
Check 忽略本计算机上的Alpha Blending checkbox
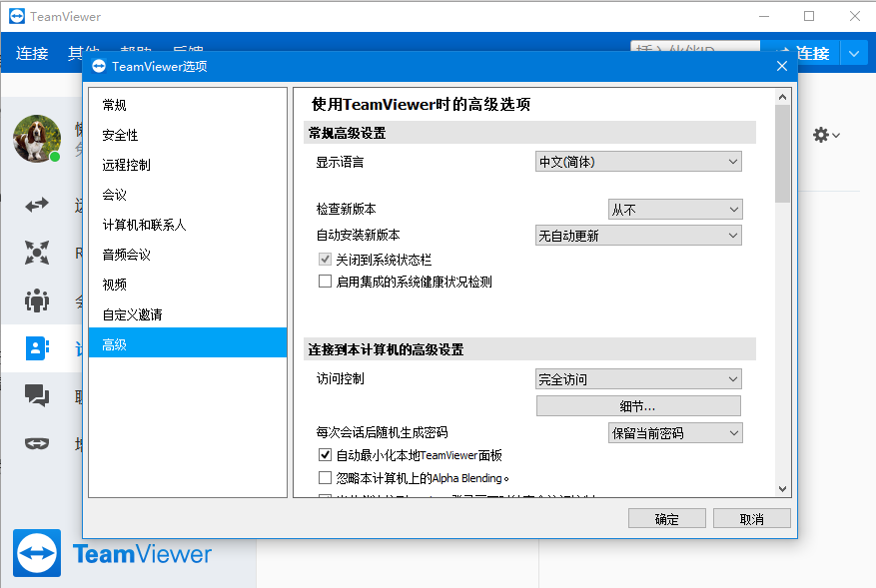(x=325, y=477)
